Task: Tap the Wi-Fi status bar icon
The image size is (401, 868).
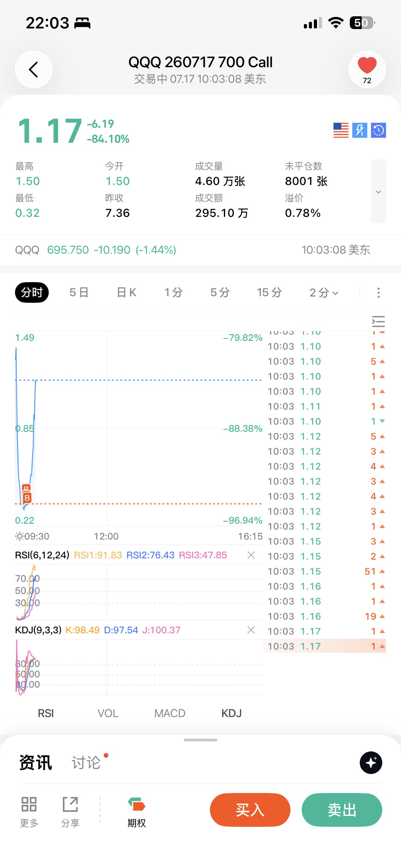Action: click(x=336, y=23)
